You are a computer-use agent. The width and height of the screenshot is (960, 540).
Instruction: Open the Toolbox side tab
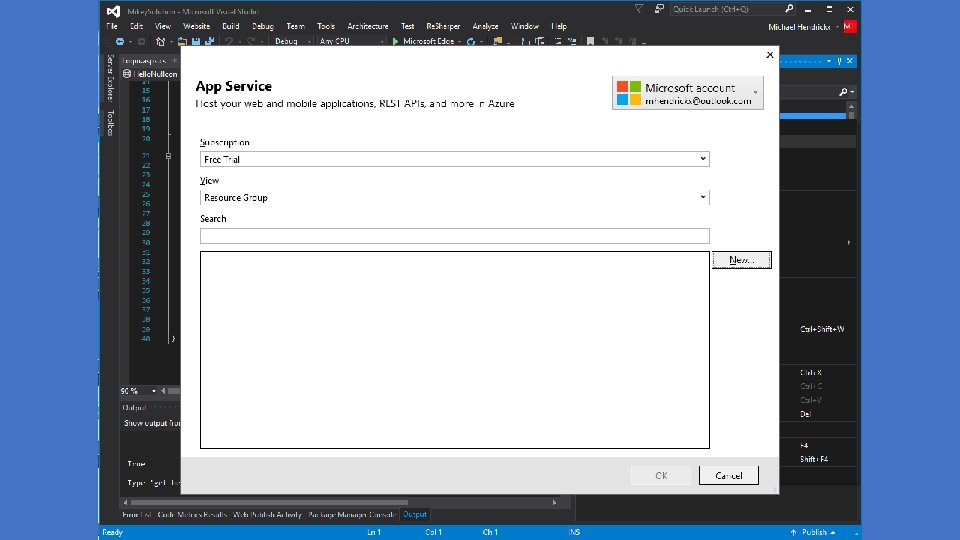click(110, 123)
